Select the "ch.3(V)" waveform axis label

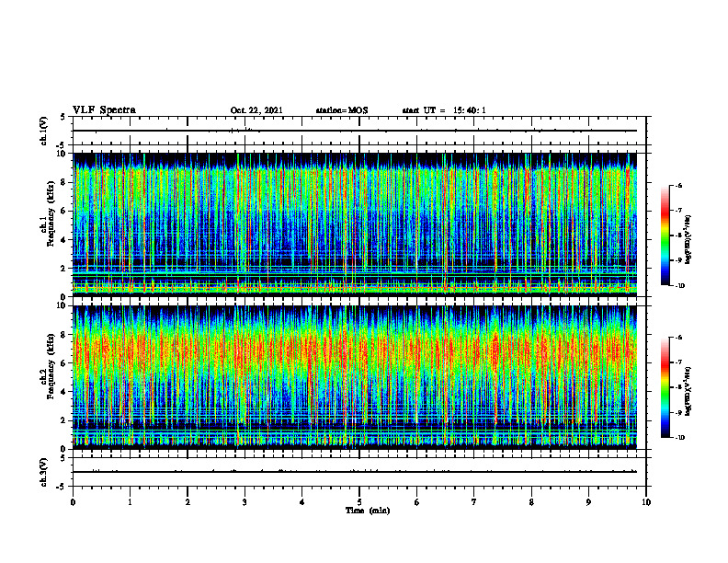44,472
